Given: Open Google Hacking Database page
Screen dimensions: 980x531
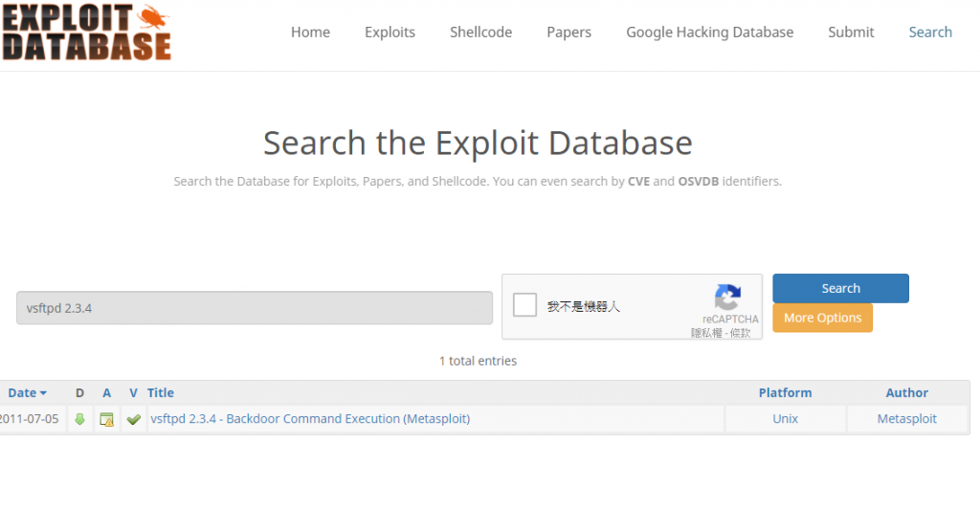Looking at the screenshot, I should (x=710, y=32).
